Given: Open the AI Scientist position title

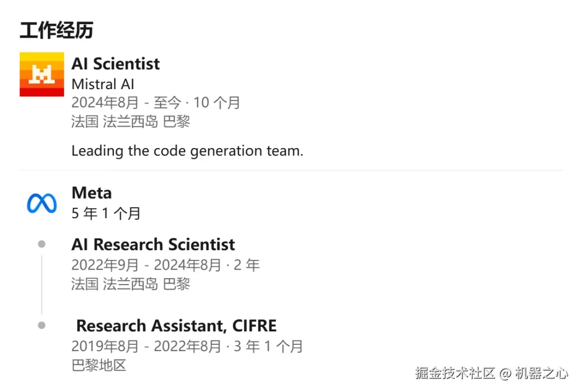Looking at the screenshot, I should 115,64.
